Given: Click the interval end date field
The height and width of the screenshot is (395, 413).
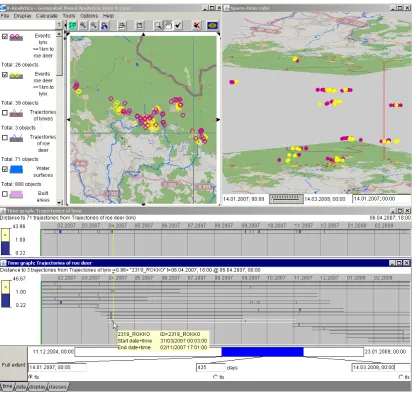Looking at the screenshot, I should point(381,367).
